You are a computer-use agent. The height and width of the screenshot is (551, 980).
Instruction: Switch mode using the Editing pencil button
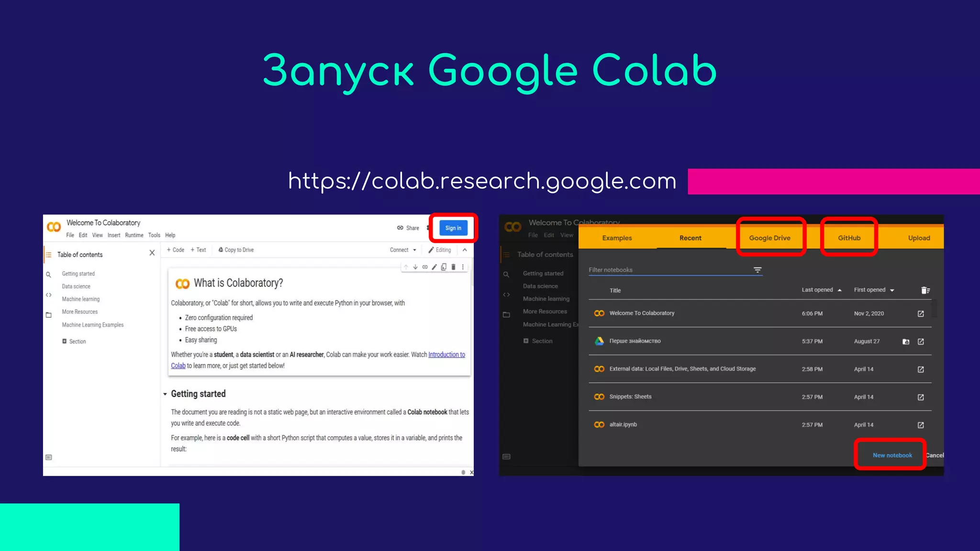440,250
